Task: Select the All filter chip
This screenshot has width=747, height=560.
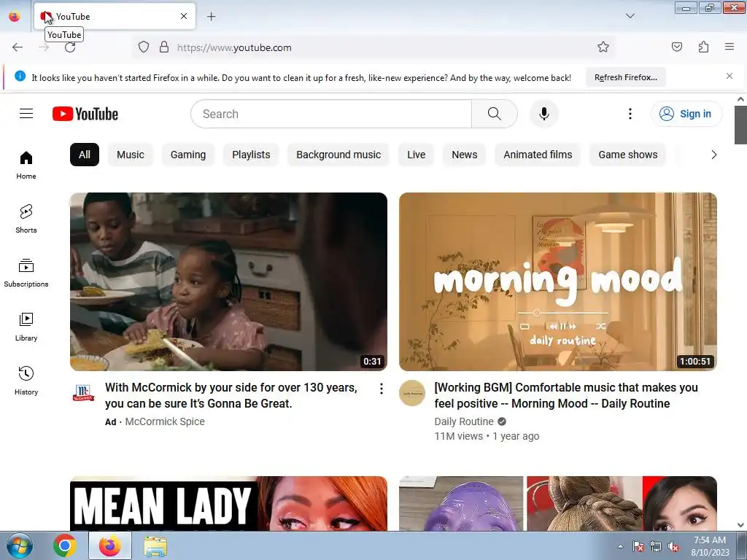Action: (x=85, y=155)
